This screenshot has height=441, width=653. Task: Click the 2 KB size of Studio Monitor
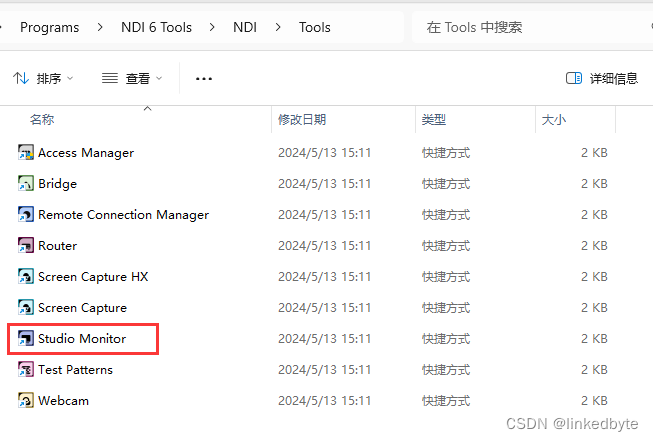pyautogui.click(x=594, y=339)
